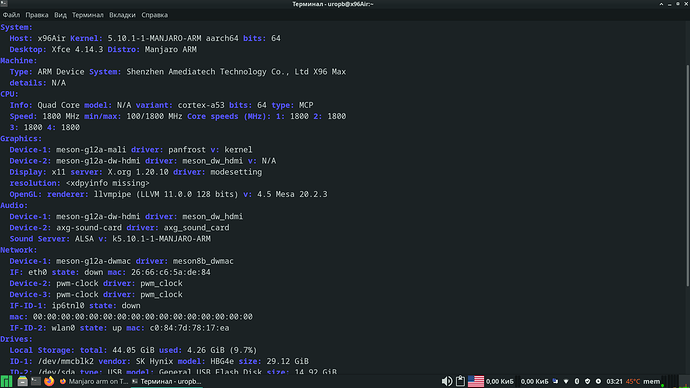Viewport: 690px width, 388px height.
Task: Switch keyboard layout via US flag
Action: 476,381
